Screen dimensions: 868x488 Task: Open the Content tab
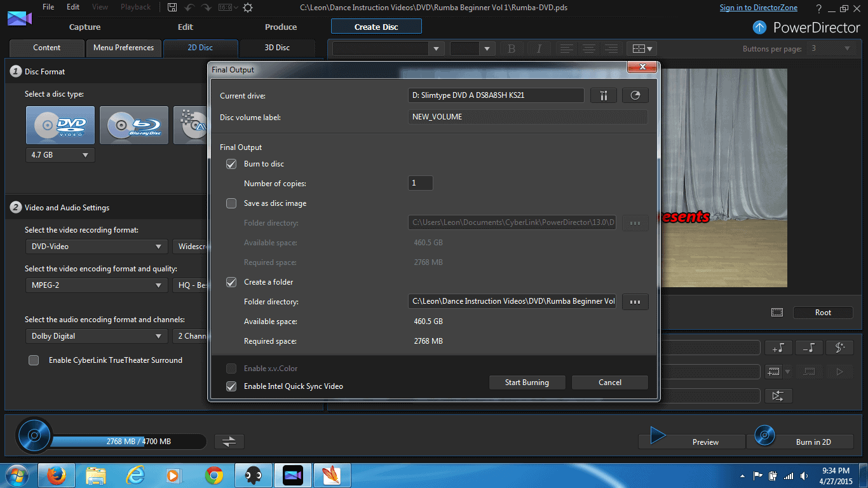tap(47, 48)
